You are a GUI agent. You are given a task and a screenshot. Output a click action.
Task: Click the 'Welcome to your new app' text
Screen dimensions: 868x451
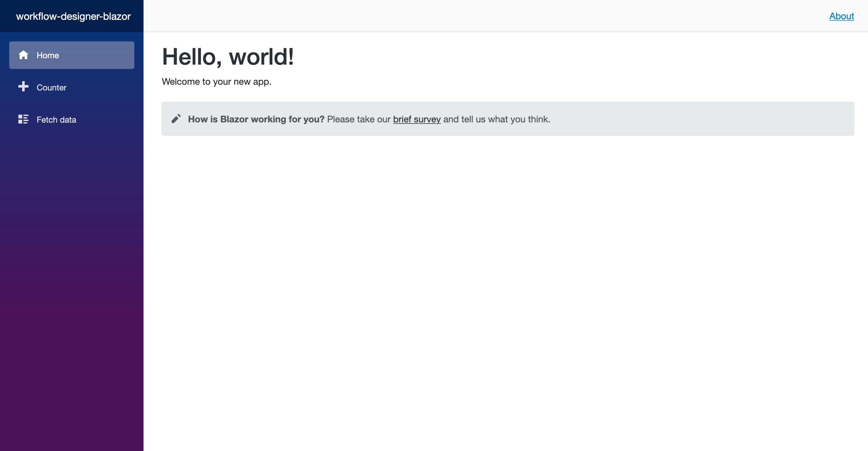tap(216, 81)
